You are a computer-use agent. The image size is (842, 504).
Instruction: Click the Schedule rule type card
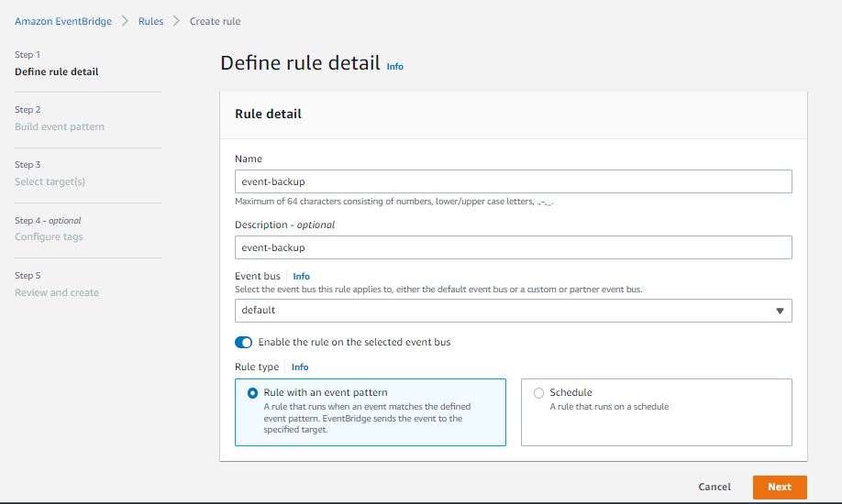(x=656, y=412)
